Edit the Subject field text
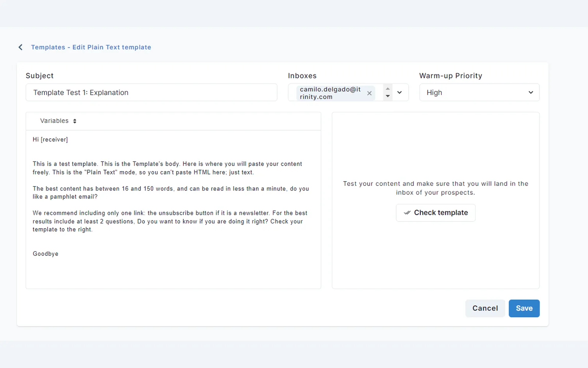Screen dimensions: 588x368 (x=151, y=92)
